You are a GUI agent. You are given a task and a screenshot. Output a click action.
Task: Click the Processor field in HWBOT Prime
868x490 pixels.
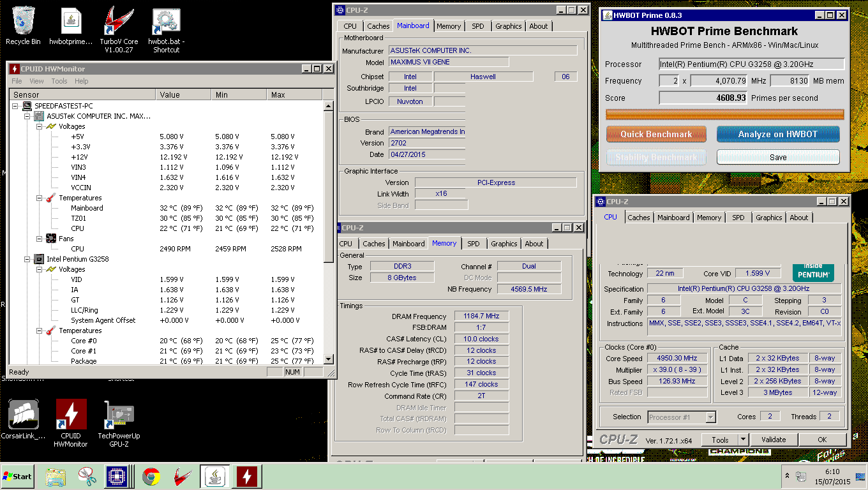point(751,64)
